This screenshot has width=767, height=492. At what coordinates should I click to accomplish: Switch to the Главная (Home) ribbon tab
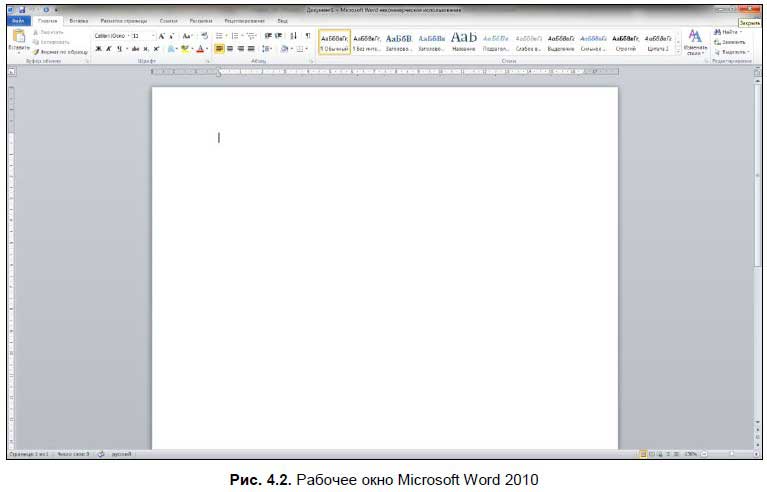click(48, 21)
